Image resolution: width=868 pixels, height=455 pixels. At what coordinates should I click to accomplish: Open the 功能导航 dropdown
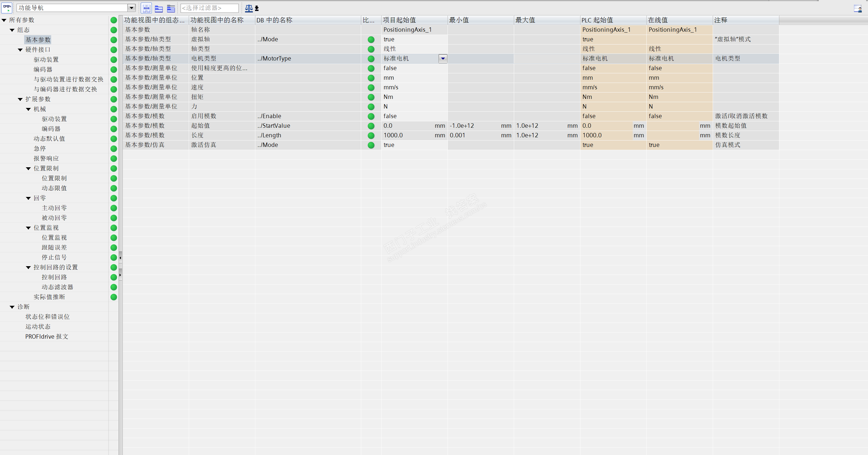[x=131, y=8]
